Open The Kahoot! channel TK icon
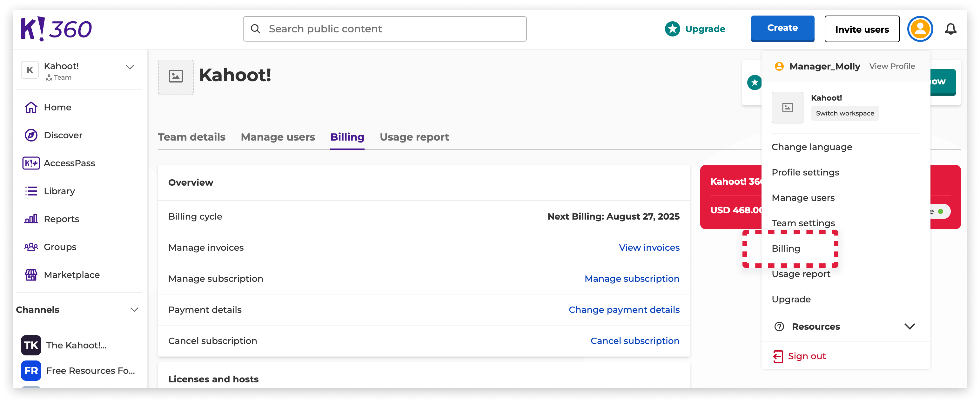The image size is (980, 403). (31, 345)
